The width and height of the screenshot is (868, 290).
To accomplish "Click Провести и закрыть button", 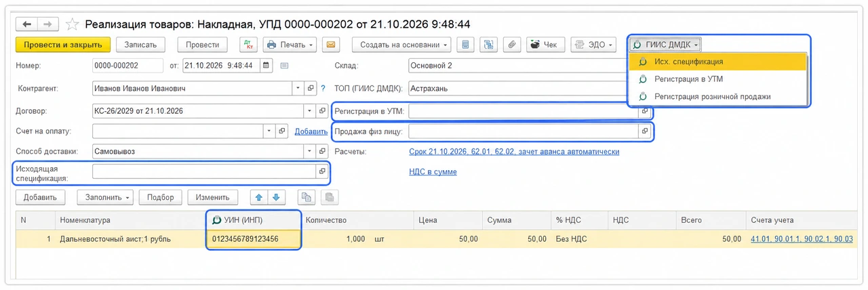I will (62, 45).
